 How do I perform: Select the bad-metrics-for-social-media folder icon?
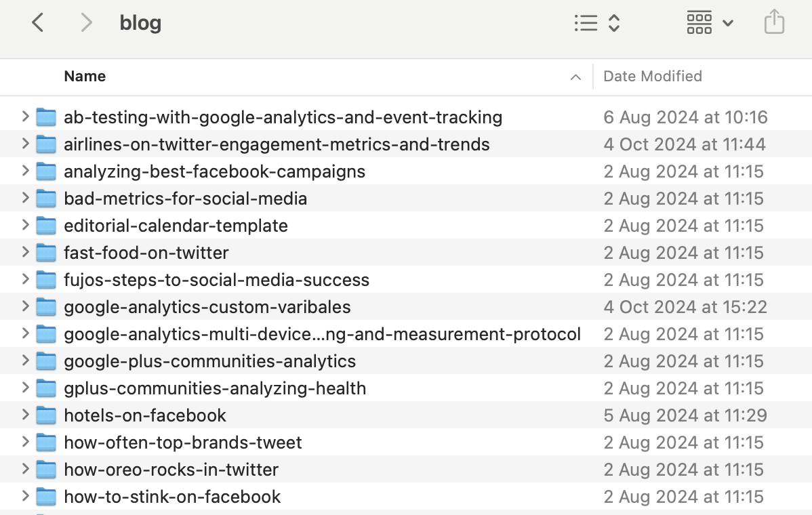click(46, 199)
